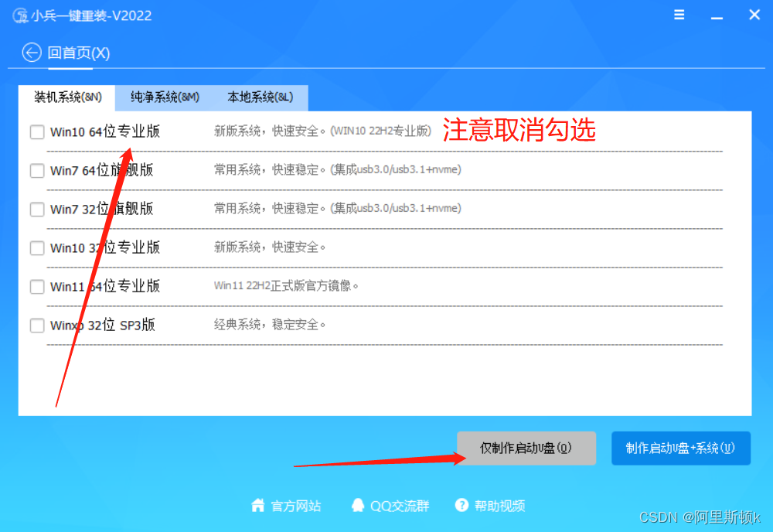The width and height of the screenshot is (773, 532).
Task: Click description Win11 22H2正式版官方镜像
Action: [286, 286]
